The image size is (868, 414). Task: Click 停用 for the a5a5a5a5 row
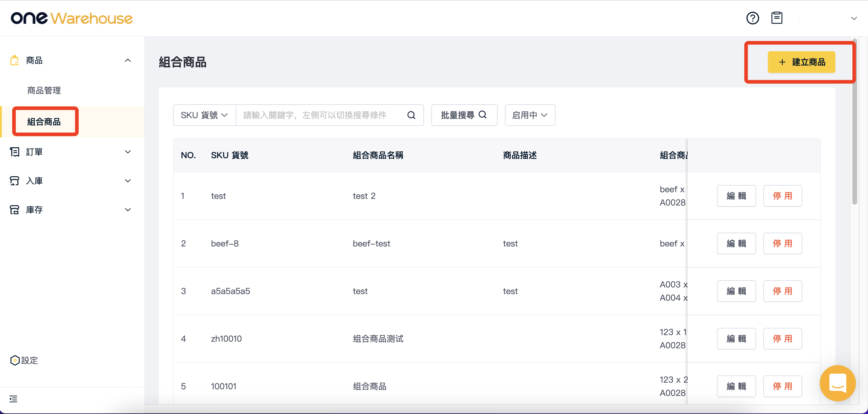782,291
